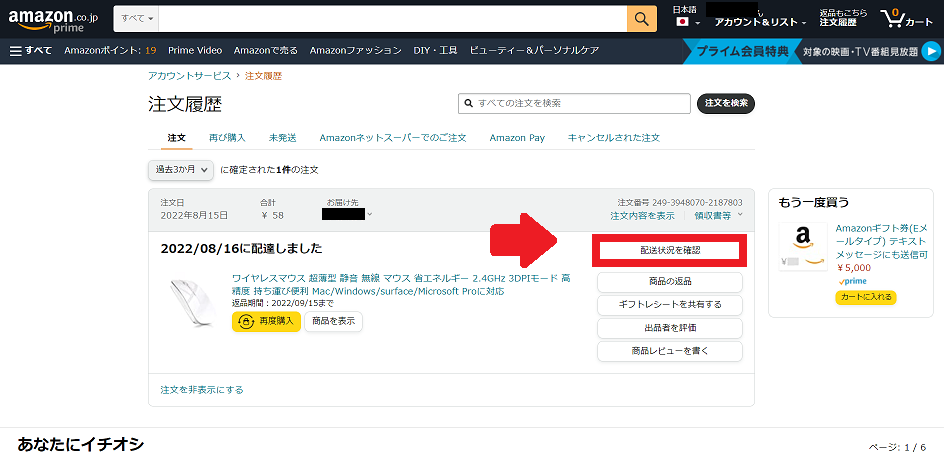944x468 pixels.
Task: Open the shopping cart icon
Action: [x=907, y=19]
